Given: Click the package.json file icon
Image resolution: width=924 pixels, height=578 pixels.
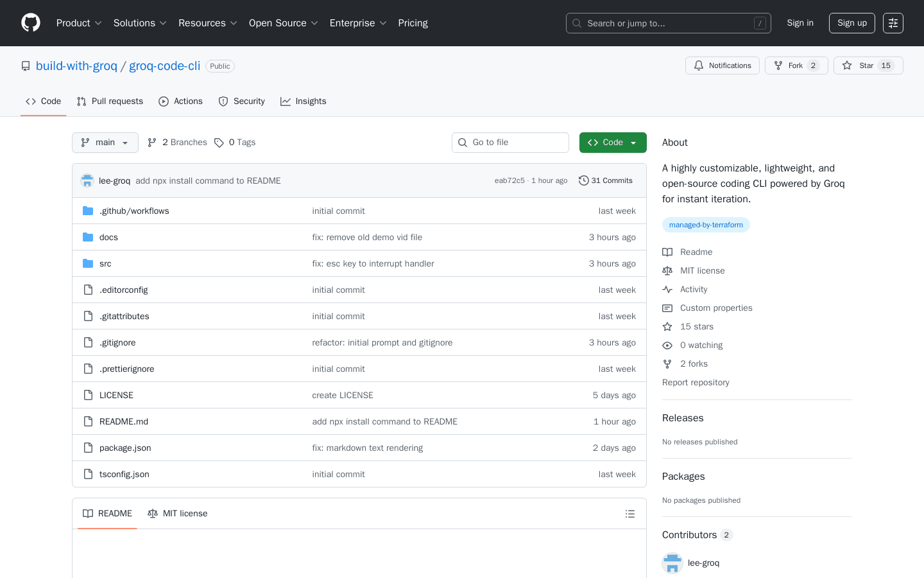Looking at the screenshot, I should (x=88, y=448).
